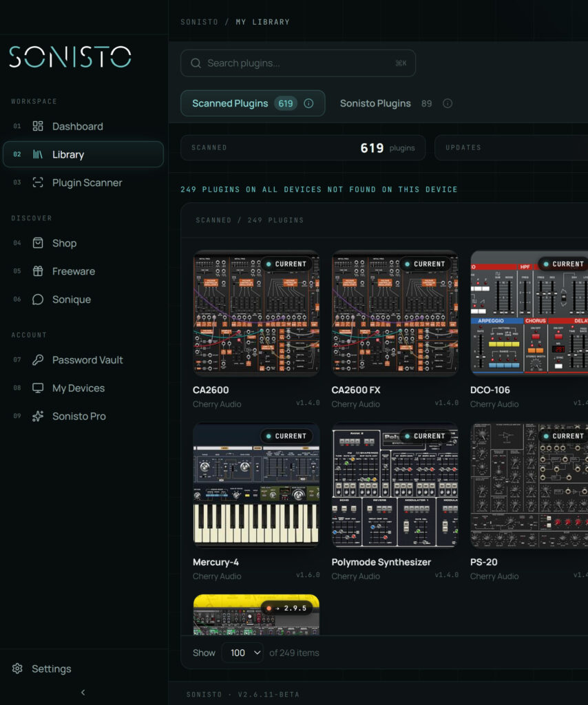The height and width of the screenshot is (705, 588).
Task: Open the Sonisto Pro page
Action: pyautogui.click(x=83, y=417)
